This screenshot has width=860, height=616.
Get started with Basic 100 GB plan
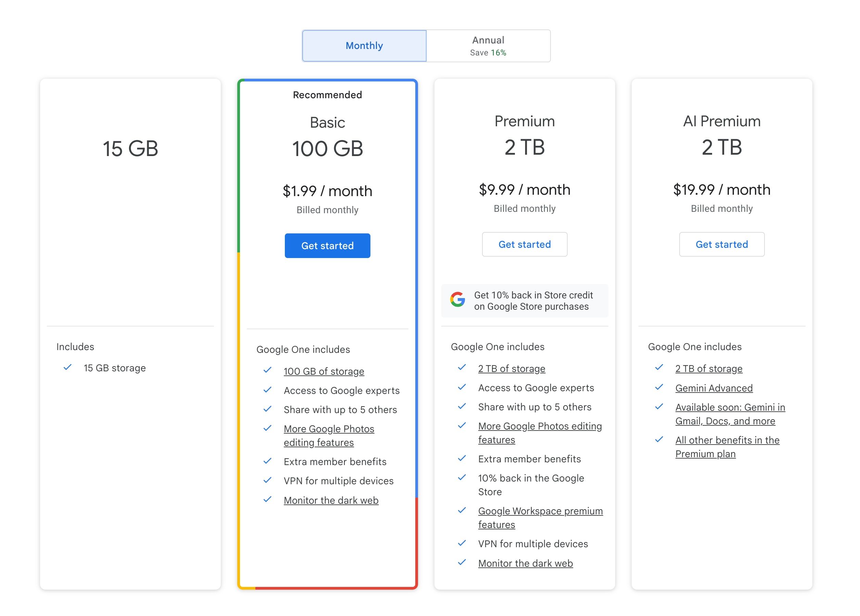click(x=327, y=246)
